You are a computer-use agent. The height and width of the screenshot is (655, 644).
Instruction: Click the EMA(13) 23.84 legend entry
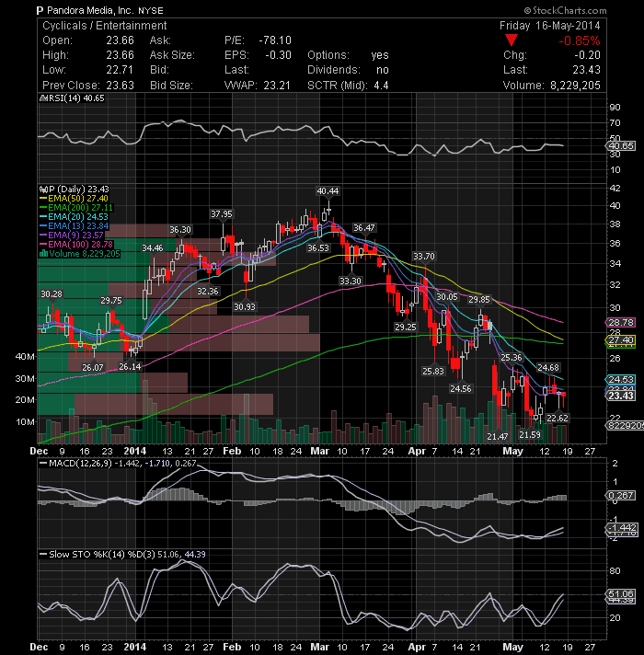pyautogui.click(x=78, y=226)
